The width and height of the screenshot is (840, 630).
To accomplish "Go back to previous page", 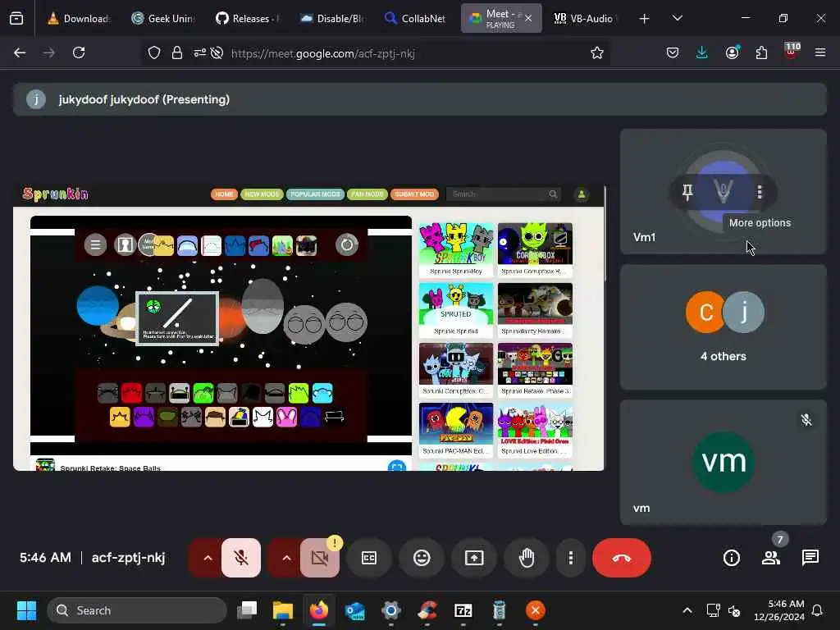I will click(20, 52).
